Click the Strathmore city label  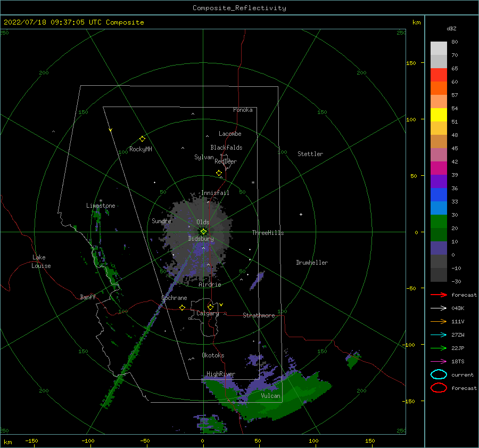(x=259, y=315)
